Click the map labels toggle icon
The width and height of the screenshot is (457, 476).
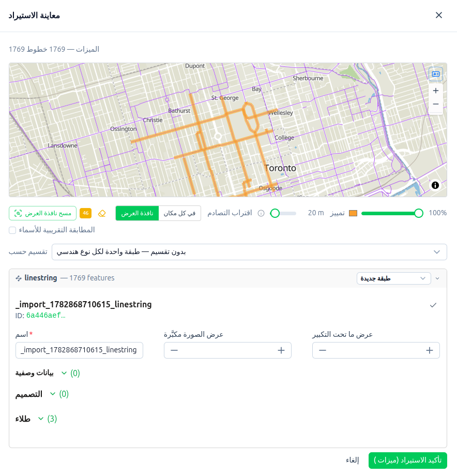[x=436, y=74]
